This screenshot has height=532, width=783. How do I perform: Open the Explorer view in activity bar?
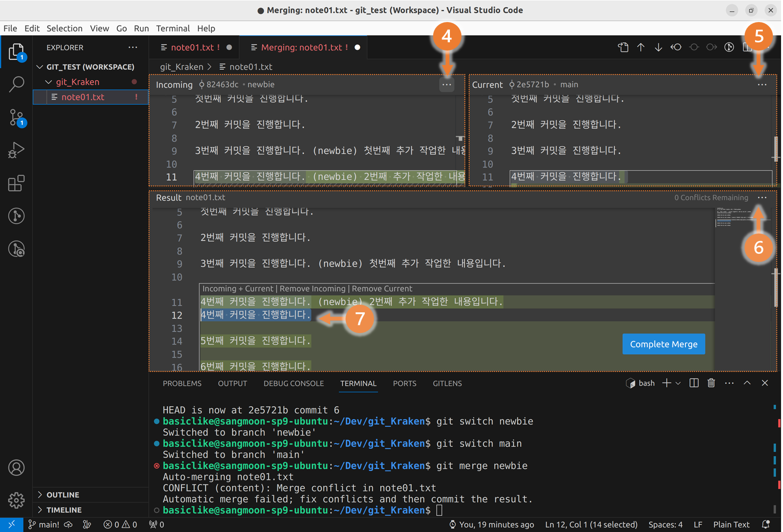(16, 52)
